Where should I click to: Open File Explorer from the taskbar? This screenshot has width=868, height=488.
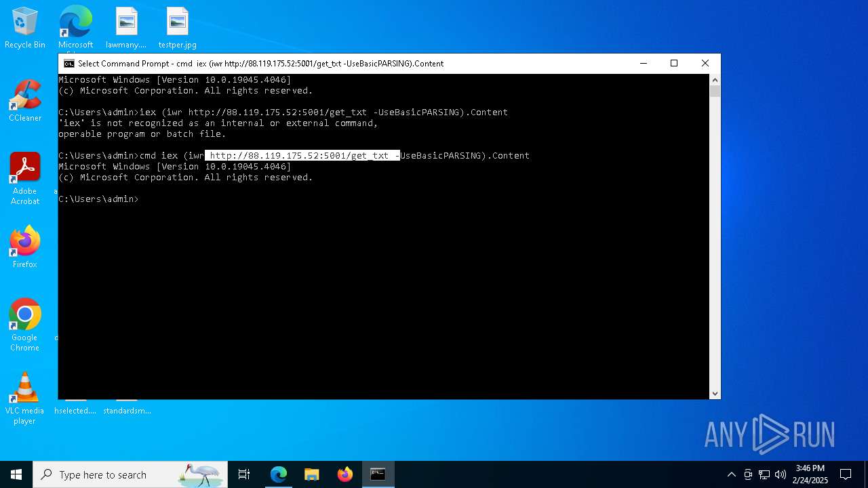point(312,474)
